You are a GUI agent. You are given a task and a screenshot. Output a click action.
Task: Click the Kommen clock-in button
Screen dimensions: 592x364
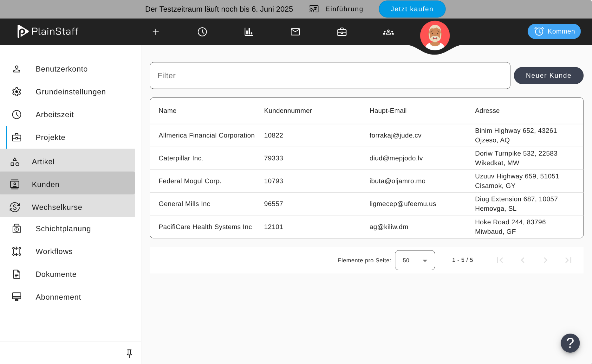(554, 31)
